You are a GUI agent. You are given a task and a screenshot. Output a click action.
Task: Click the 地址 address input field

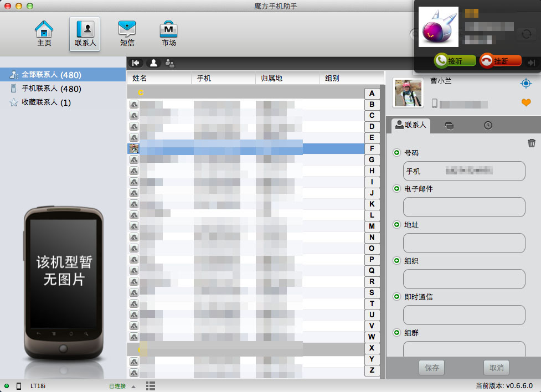(x=463, y=243)
